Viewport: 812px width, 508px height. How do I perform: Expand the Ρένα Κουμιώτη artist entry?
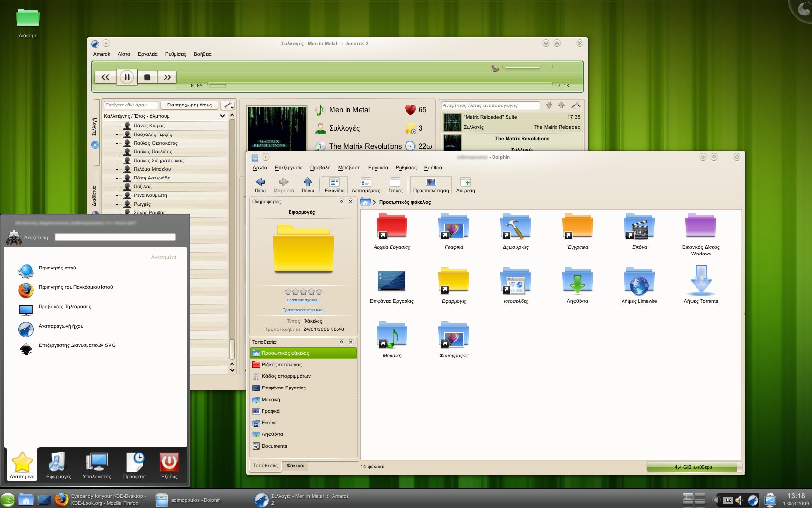[117, 195]
